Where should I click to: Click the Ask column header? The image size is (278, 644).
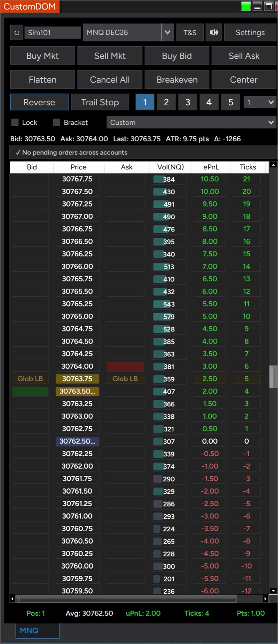[x=127, y=167]
